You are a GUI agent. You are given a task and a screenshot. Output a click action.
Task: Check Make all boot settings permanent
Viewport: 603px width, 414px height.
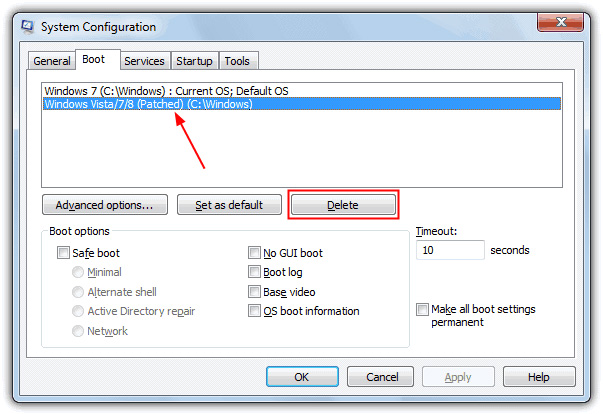tap(423, 310)
